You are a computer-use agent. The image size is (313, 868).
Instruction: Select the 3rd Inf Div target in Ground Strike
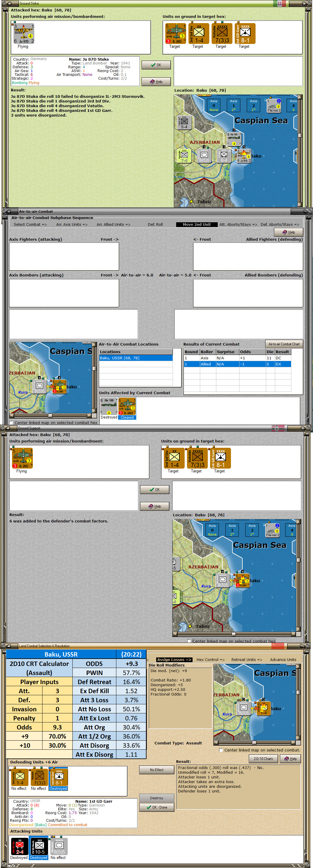[x=199, y=34]
